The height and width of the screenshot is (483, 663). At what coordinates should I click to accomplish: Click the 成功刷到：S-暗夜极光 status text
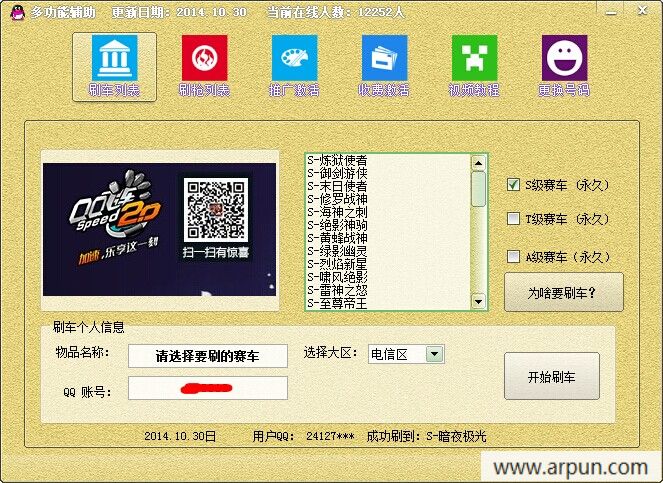[426, 436]
